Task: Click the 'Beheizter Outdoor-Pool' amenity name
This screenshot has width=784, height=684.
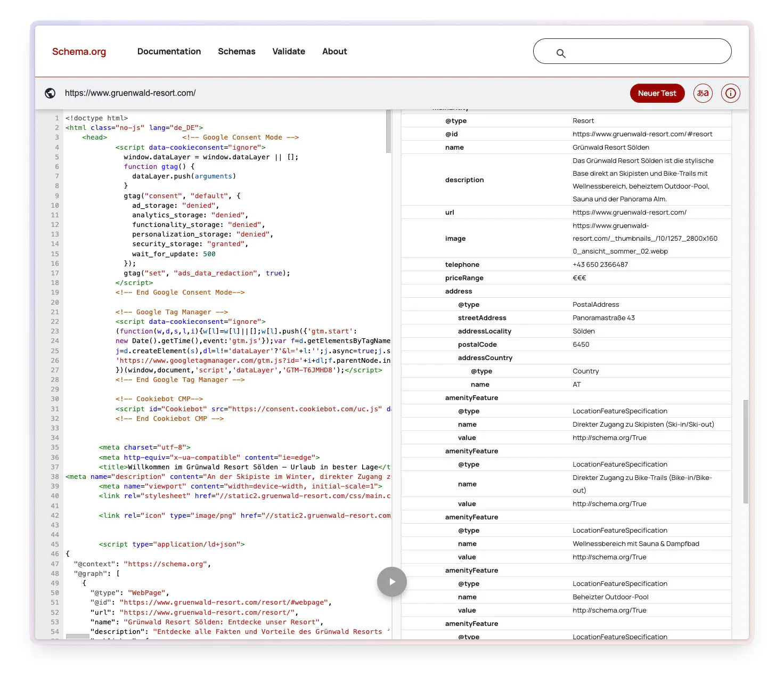Action: click(x=610, y=597)
